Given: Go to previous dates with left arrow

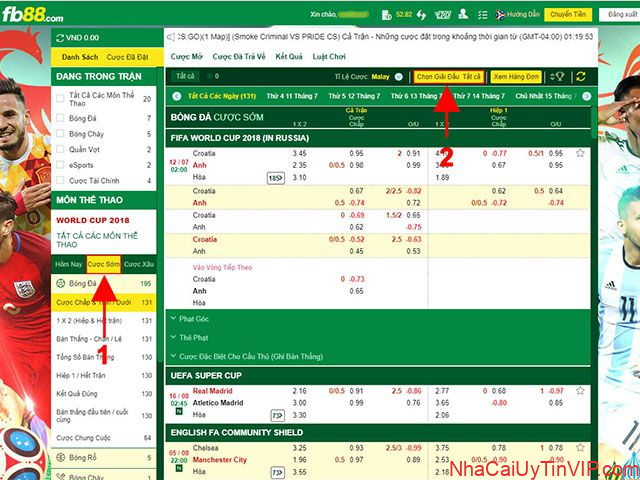Looking at the screenshot, I should click(176, 96).
